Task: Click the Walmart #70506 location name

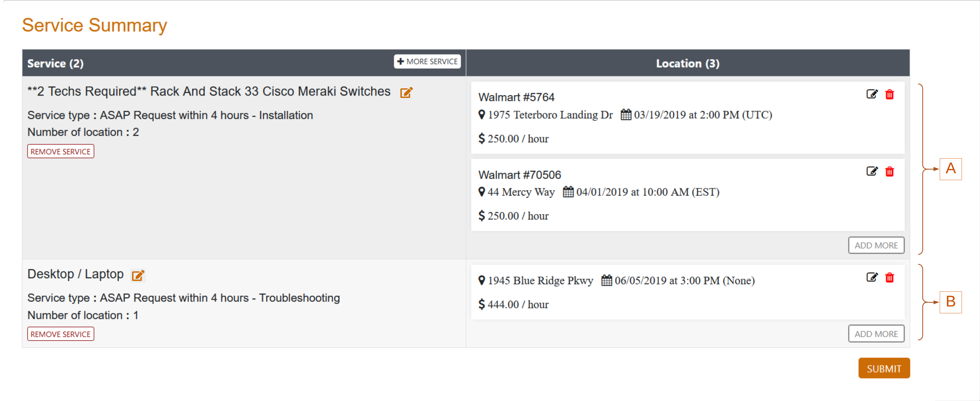Action: coord(519,175)
